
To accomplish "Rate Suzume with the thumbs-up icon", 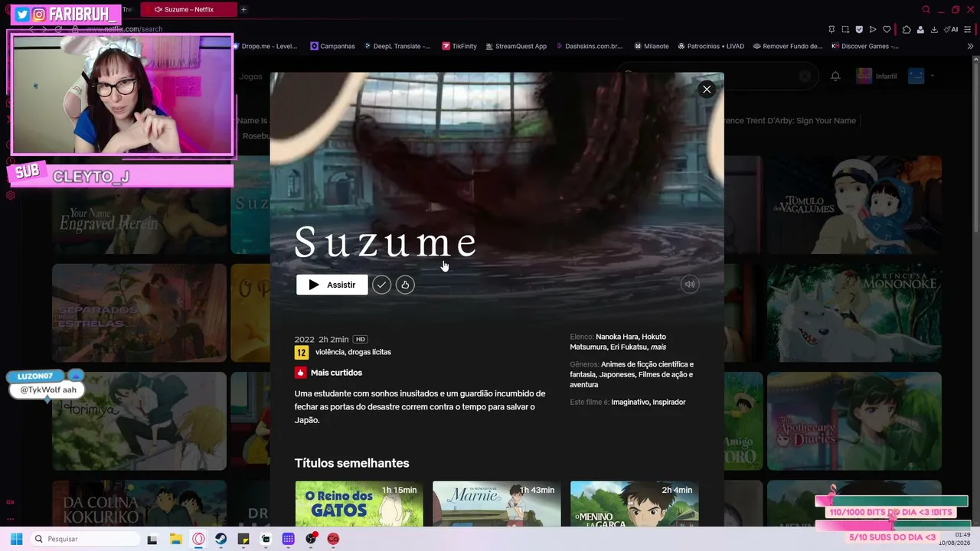I will pos(405,285).
